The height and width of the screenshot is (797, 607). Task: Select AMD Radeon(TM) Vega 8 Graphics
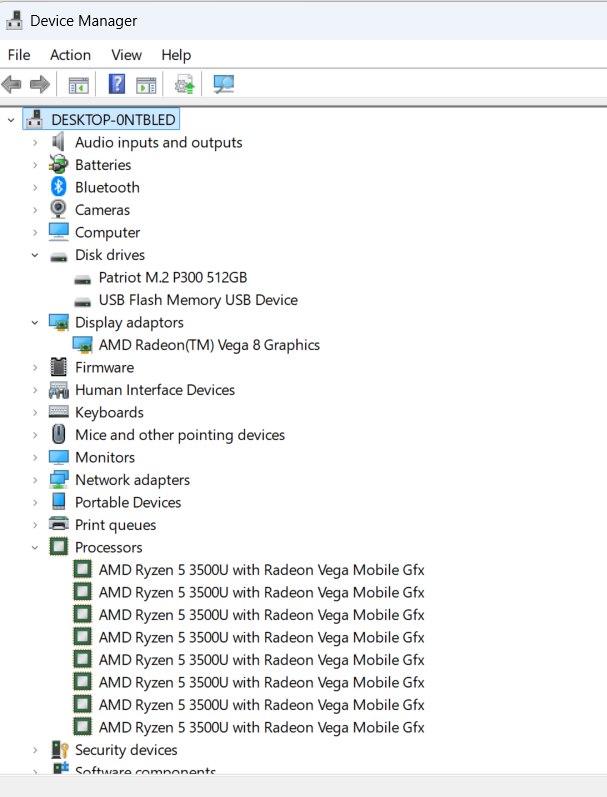[209, 345]
